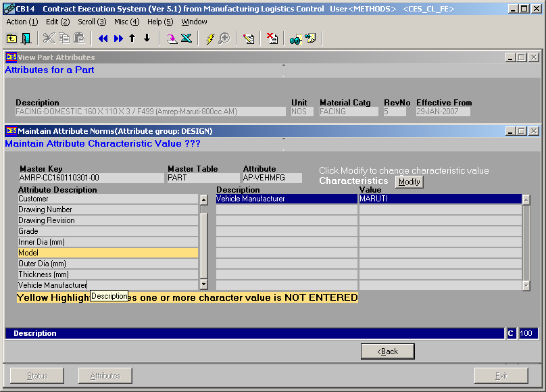
Task: Click the Back button
Action: pyautogui.click(x=387, y=351)
